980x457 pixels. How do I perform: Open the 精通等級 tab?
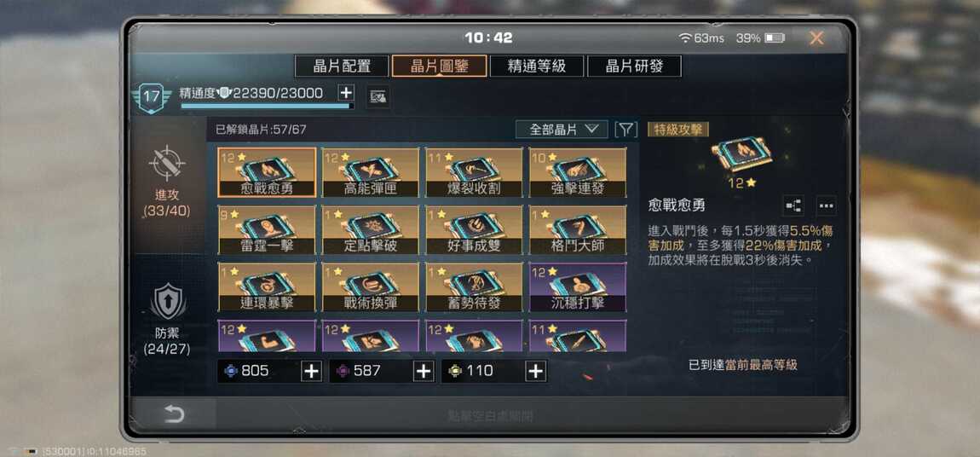point(537,67)
